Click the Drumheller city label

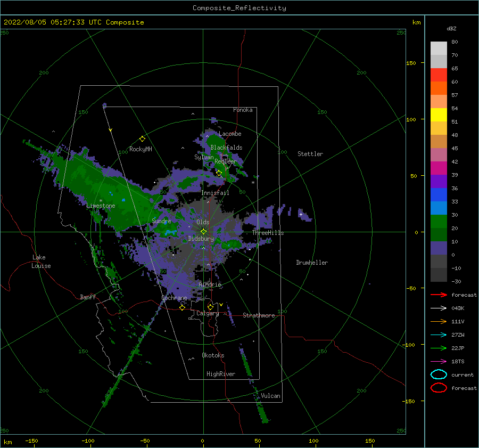coord(312,263)
